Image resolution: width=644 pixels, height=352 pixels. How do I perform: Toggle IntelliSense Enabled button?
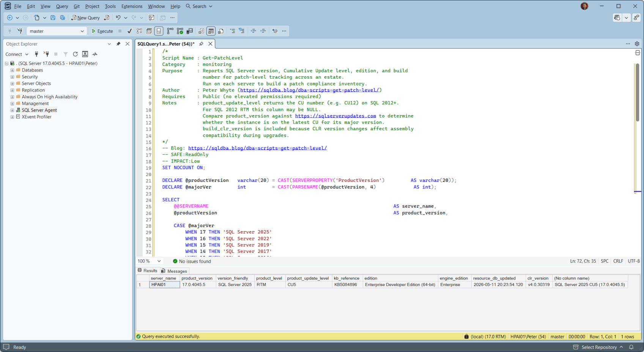159,31
